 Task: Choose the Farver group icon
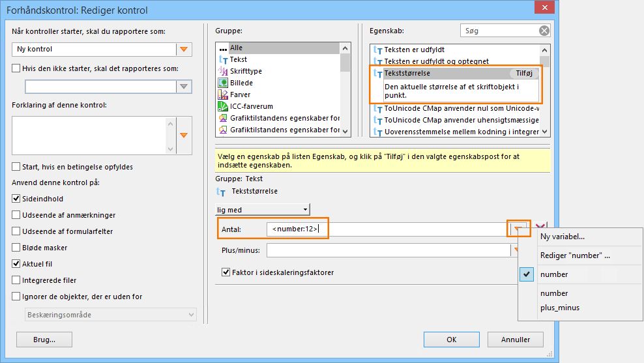click(223, 94)
